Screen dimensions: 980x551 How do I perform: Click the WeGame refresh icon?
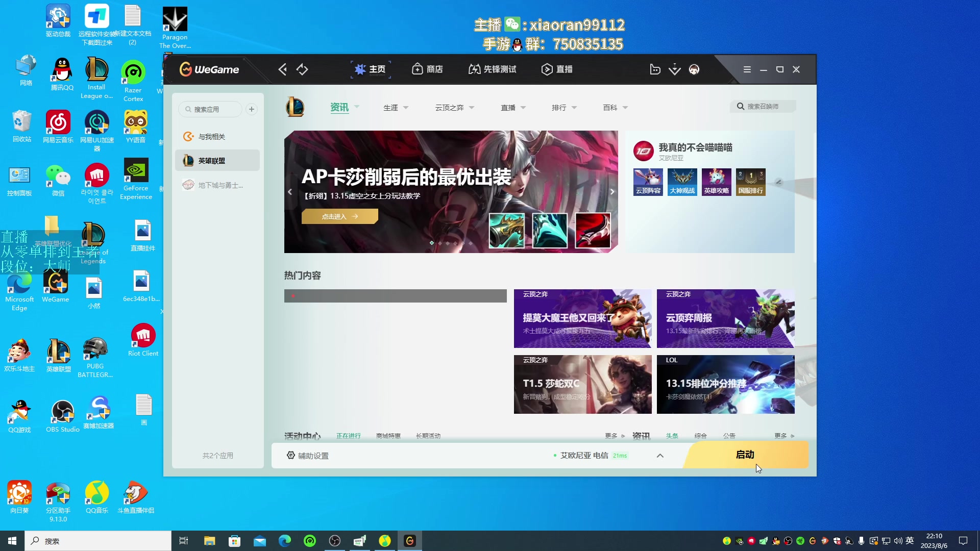pyautogui.click(x=302, y=69)
